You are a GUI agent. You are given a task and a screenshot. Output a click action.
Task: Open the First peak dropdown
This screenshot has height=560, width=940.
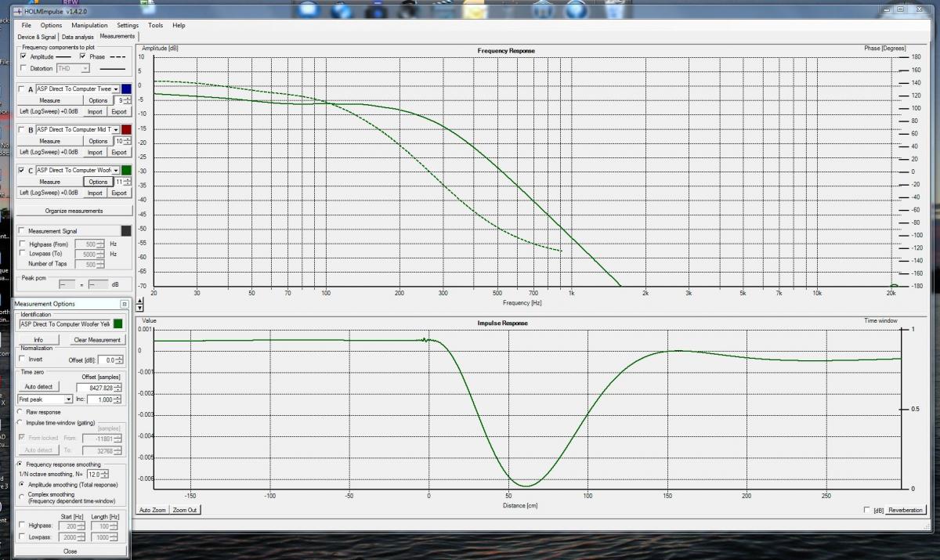[69, 399]
